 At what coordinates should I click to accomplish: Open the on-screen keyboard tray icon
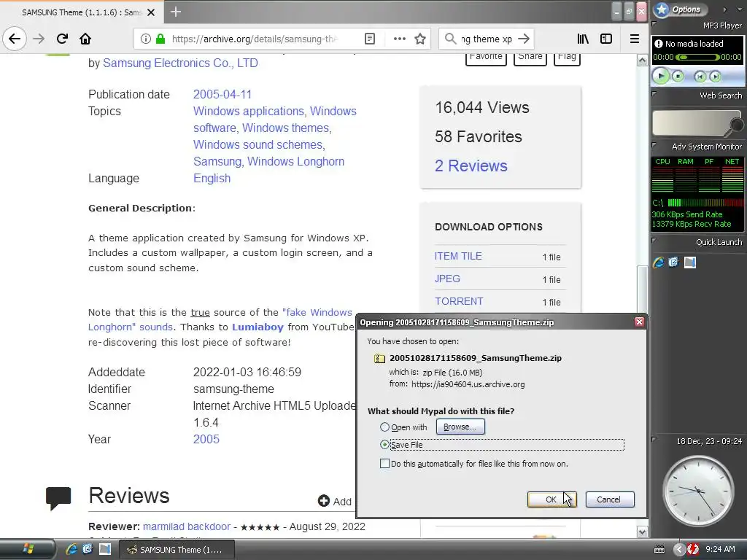[x=659, y=550]
